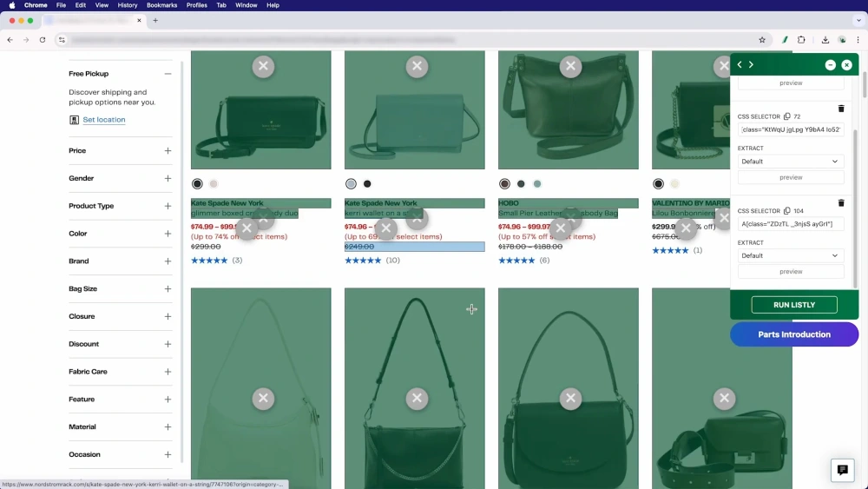The height and width of the screenshot is (489, 868).
Task: Open the View menu
Action: [102, 5]
